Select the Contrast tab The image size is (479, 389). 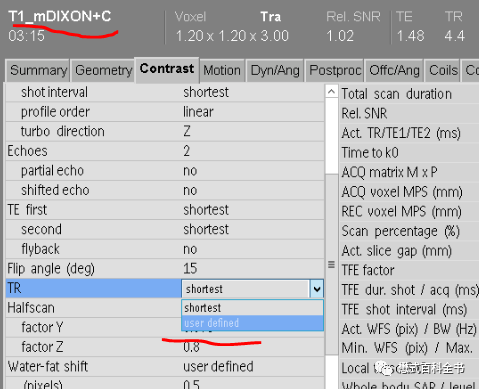pyautogui.click(x=167, y=69)
